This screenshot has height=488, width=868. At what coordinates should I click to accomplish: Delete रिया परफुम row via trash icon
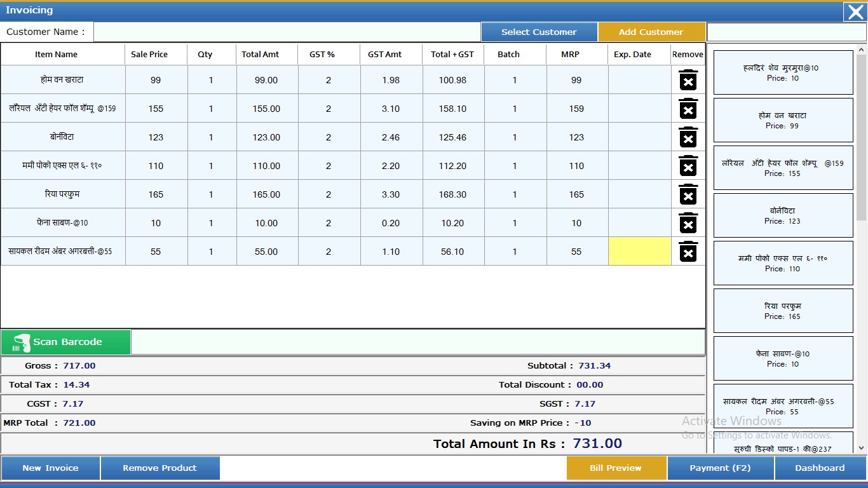[x=688, y=194]
